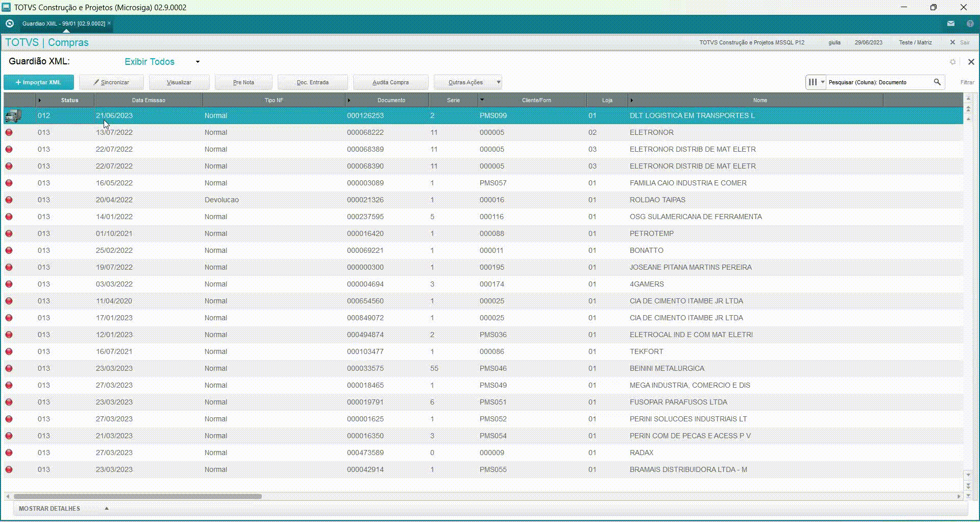Click the Audita Compra button
980x522 pixels.
click(390, 82)
